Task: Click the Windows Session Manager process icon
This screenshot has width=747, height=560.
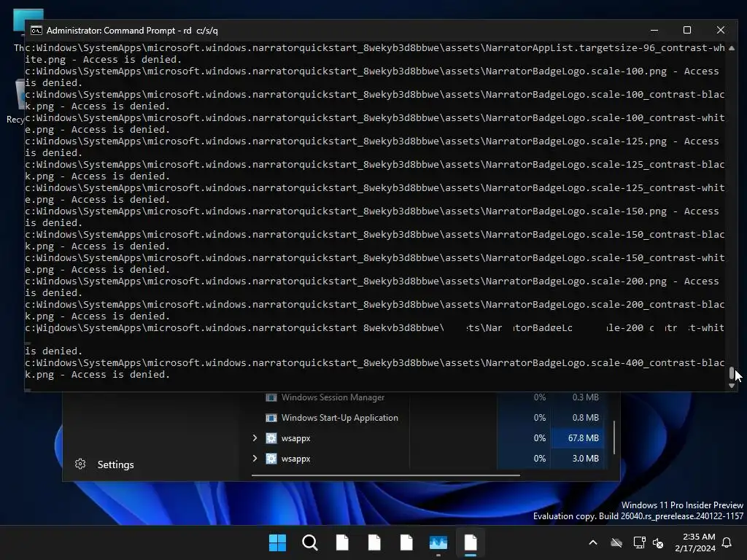Action: pyautogui.click(x=271, y=397)
